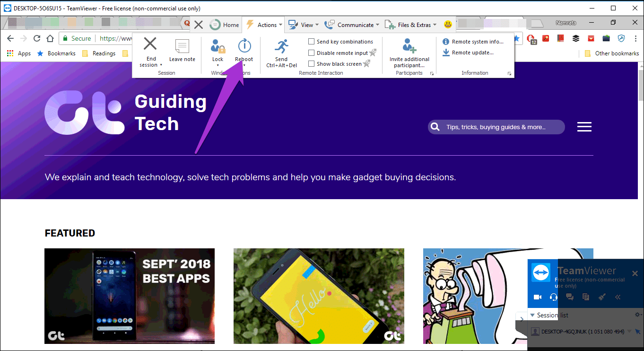Open the Bookmarks star folder
Screen dimensions: 644x351
[56, 53]
